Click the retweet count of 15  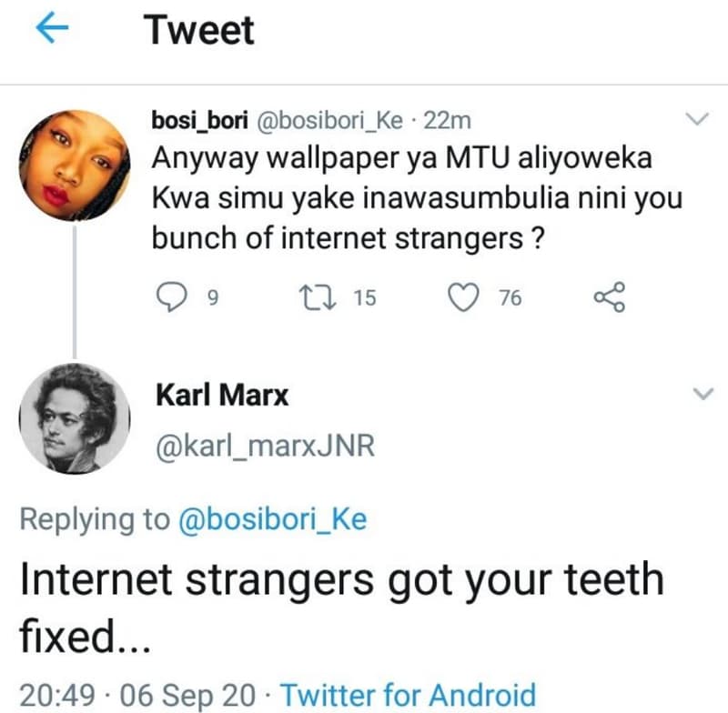(364, 298)
